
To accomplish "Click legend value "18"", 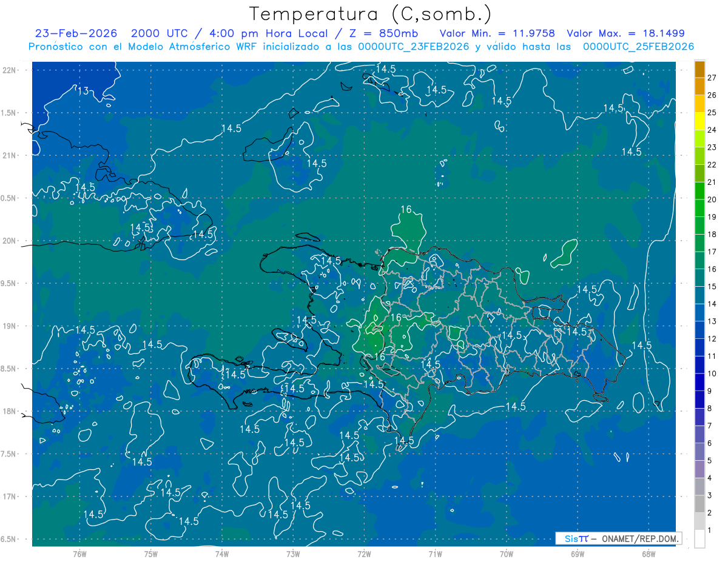I will click(712, 235).
